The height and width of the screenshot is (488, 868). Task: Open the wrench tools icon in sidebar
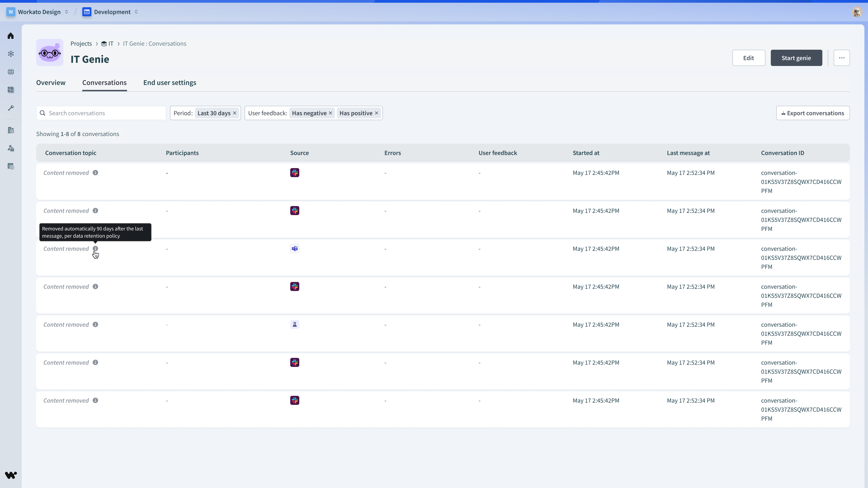[x=11, y=108]
